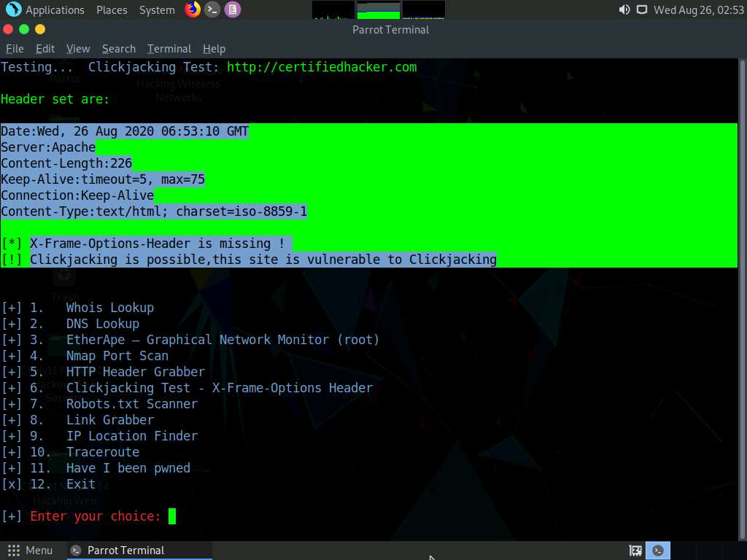Click the 'Robots.txt Scanner' option text
Image resolution: width=747 pixels, height=560 pixels.
pos(132,404)
